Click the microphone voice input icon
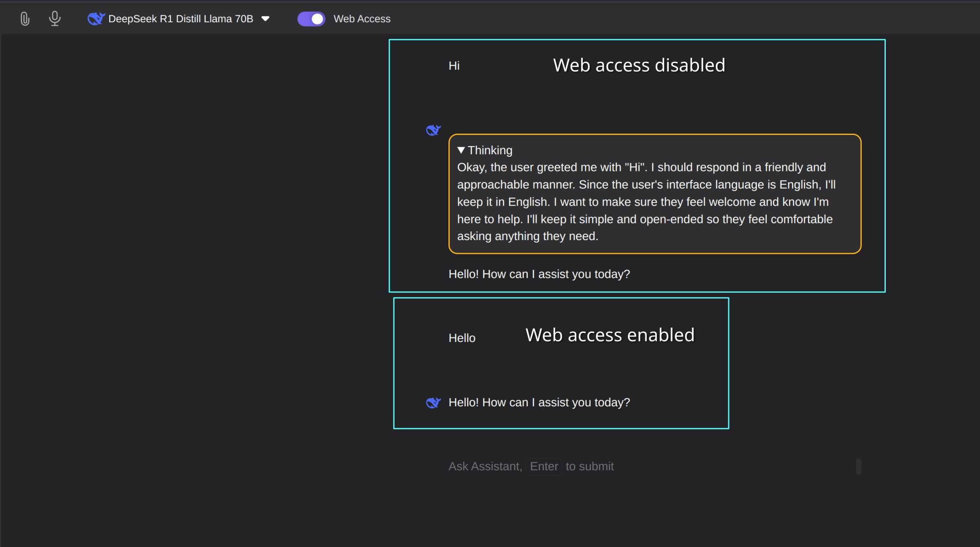This screenshot has height=547, width=980. pyautogui.click(x=54, y=19)
